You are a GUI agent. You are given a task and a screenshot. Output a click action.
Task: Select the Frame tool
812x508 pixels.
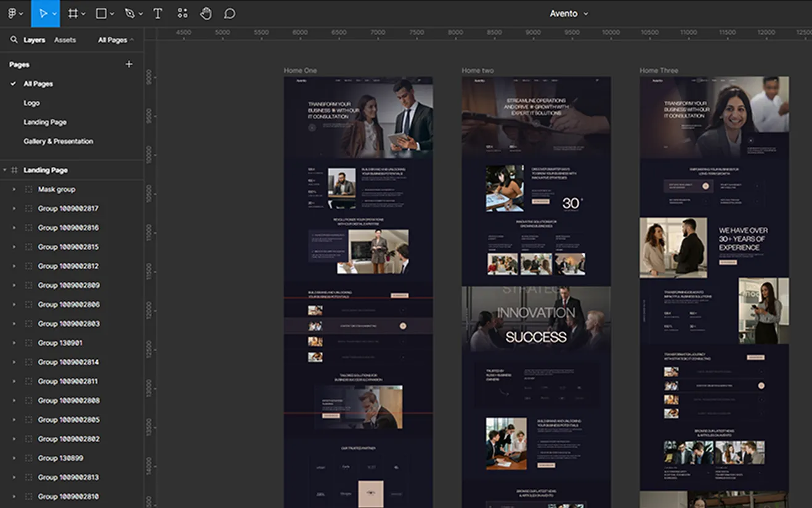click(x=73, y=14)
